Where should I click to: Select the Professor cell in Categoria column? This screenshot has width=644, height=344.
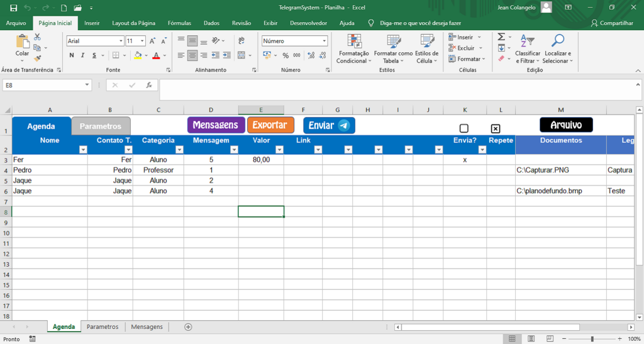pos(158,170)
